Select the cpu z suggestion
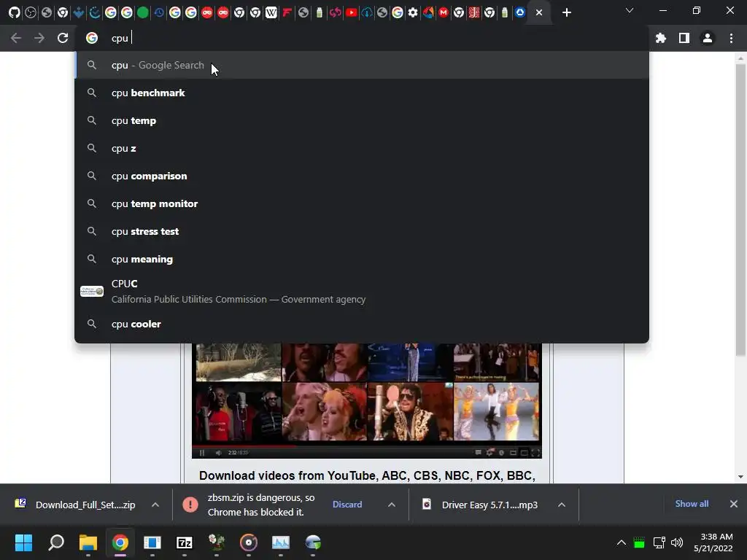 362,148
